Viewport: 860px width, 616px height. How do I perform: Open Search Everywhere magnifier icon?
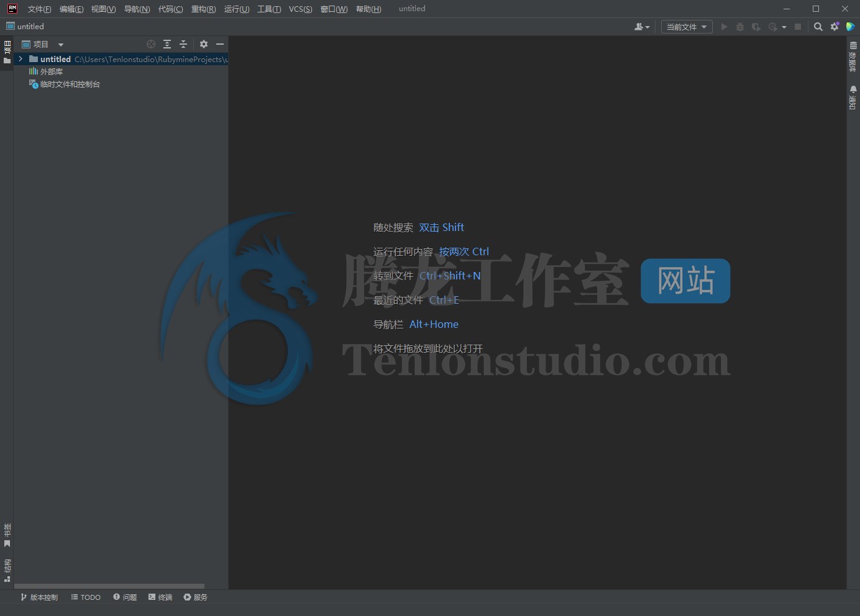tap(818, 27)
